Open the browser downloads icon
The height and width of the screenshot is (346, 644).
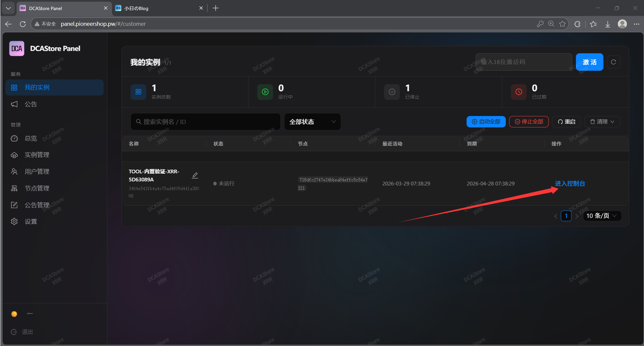607,24
